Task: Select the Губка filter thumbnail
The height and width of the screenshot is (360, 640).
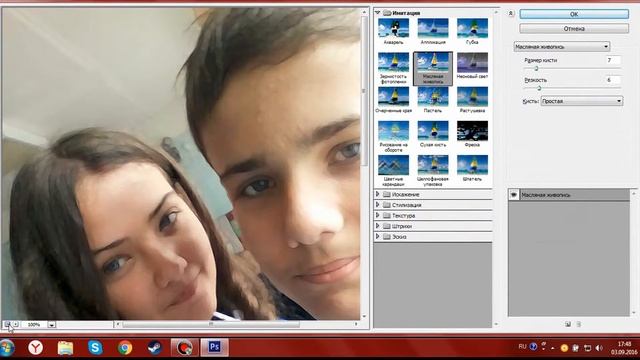Action: click(472, 28)
